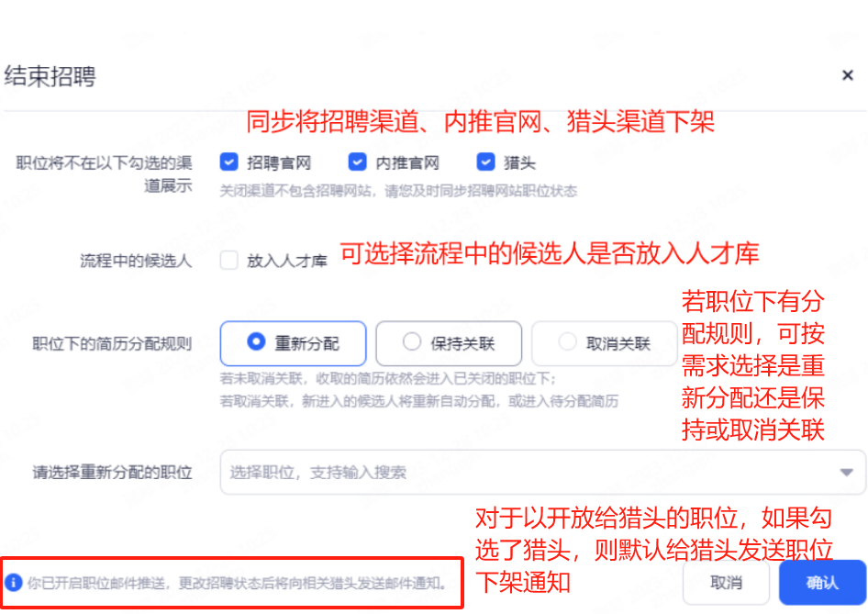Click the 招聘官网 label text
Image resolution: width=868 pixels, height=614 pixels.
[x=278, y=162]
